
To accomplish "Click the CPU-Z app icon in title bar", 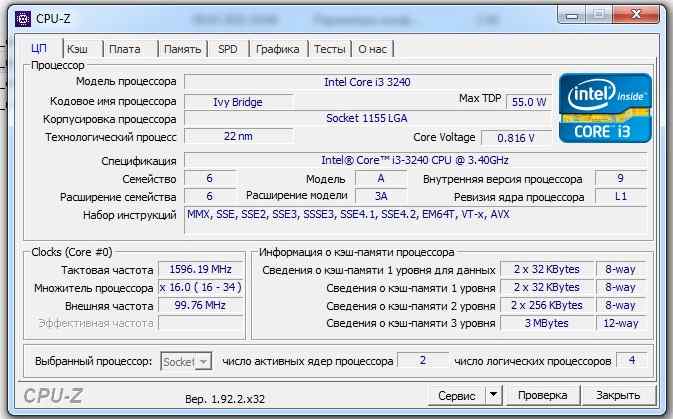I will [x=23, y=19].
